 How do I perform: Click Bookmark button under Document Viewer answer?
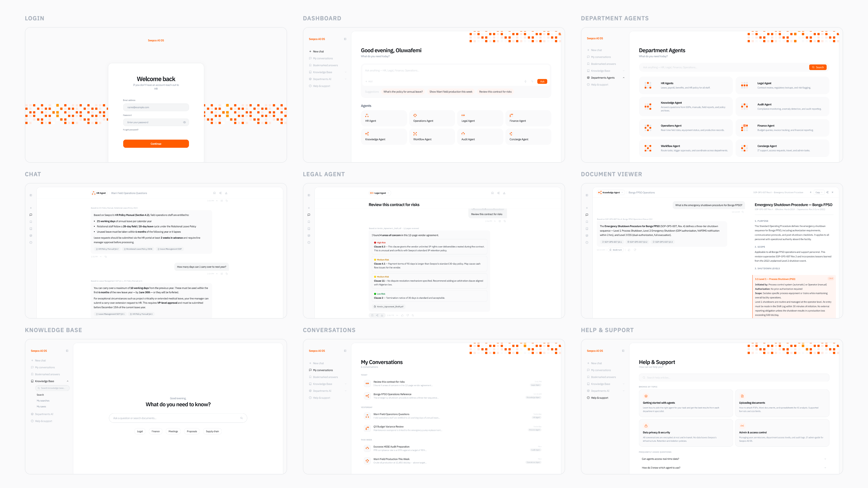point(616,250)
